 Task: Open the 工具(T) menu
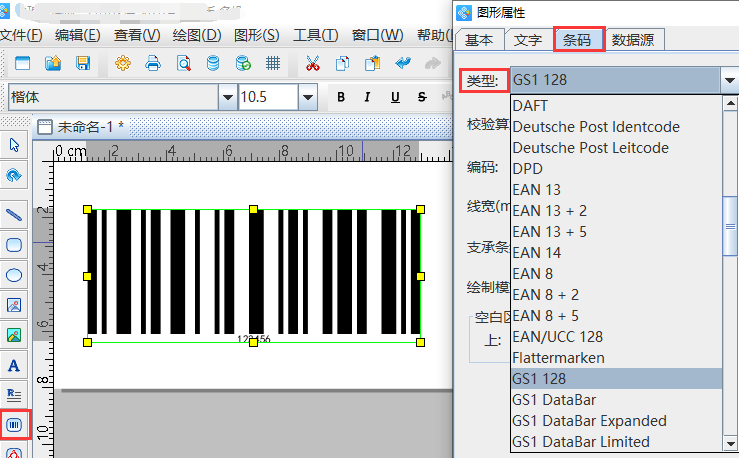tap(315, 35)
